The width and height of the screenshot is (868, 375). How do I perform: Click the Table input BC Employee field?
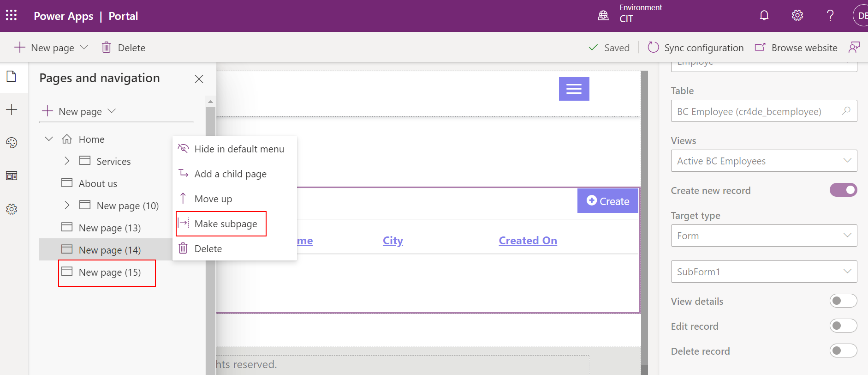click(x=764, y=111)
